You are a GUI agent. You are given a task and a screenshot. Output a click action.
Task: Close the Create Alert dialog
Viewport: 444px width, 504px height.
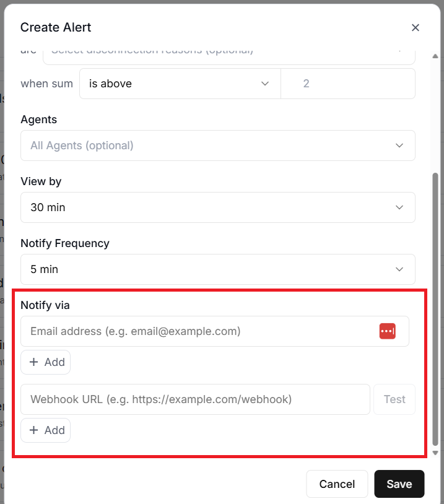416,27
